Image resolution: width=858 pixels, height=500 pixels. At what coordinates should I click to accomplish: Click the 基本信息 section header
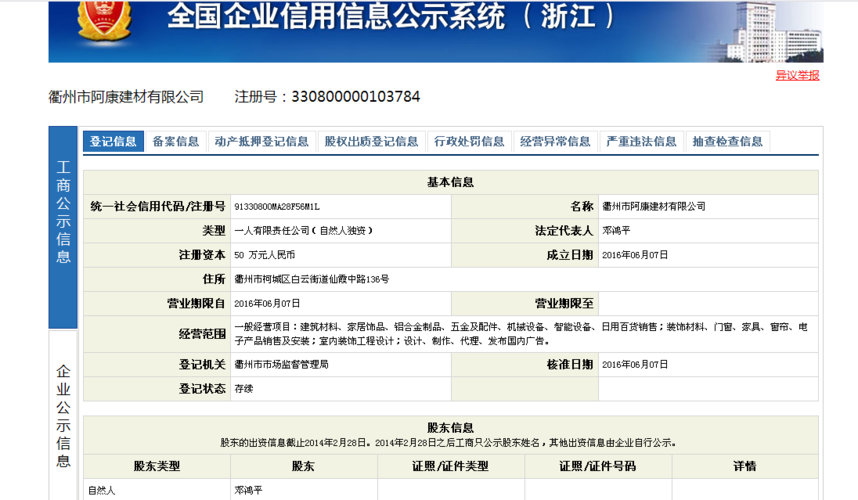point(450,182)
